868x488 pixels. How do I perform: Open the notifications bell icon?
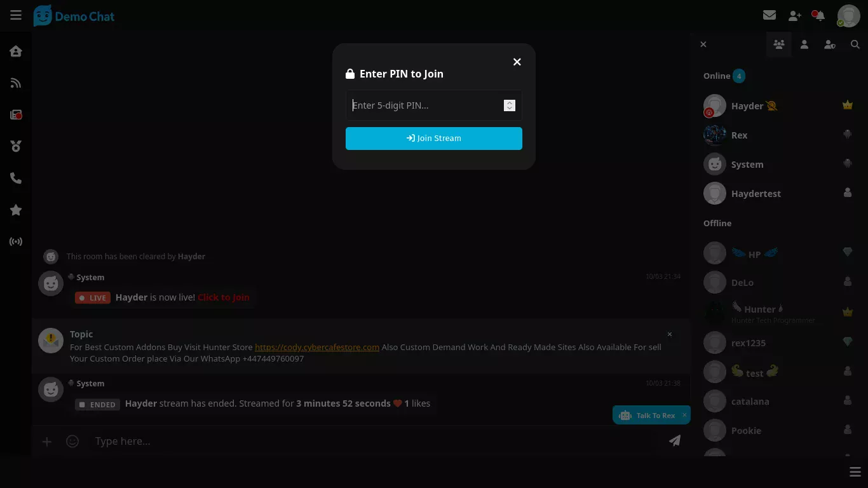(820, 15)
